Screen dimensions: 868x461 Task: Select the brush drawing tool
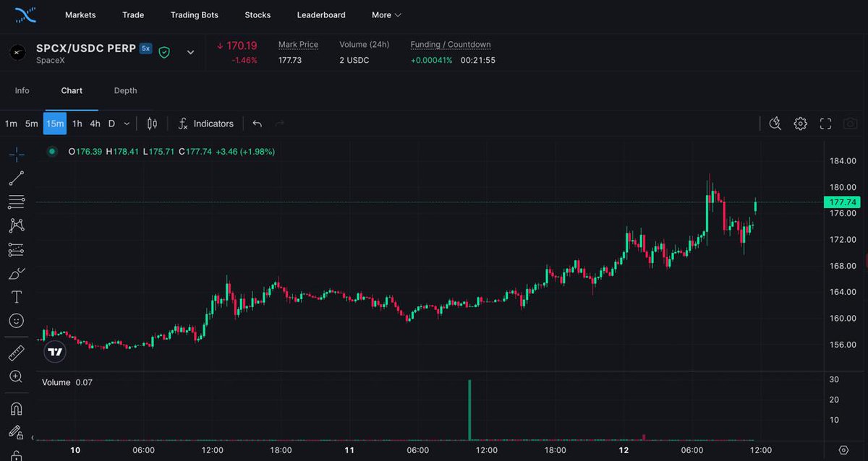coord(16,273)
